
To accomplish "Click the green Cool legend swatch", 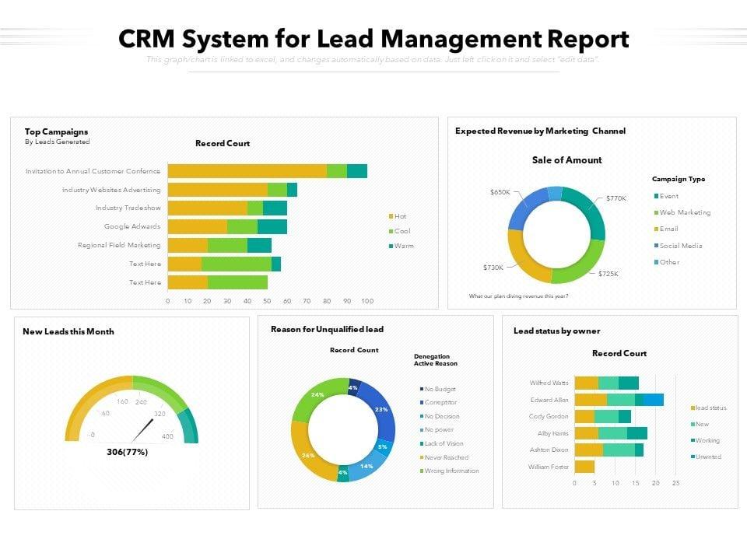I will point(390,231).
